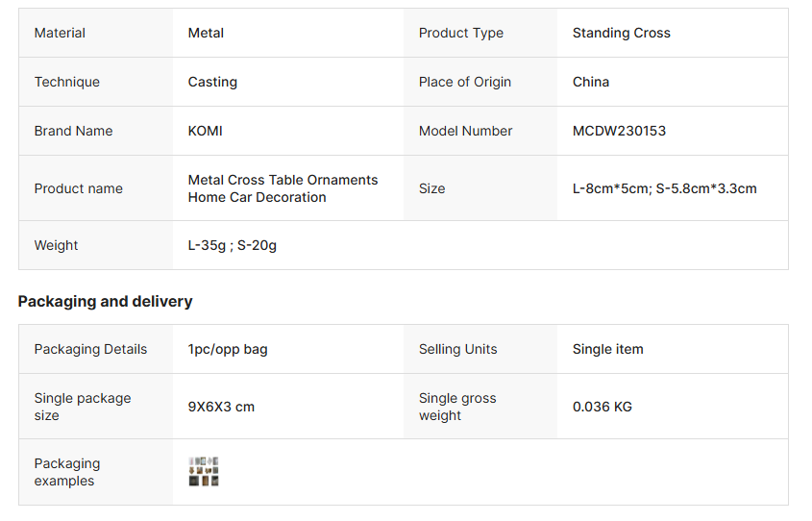812x521 pixels.
Task: Click the size value "L-8cm*5cm; S-5.8cm*3.3cm"
Action: (x=664, y=188)
